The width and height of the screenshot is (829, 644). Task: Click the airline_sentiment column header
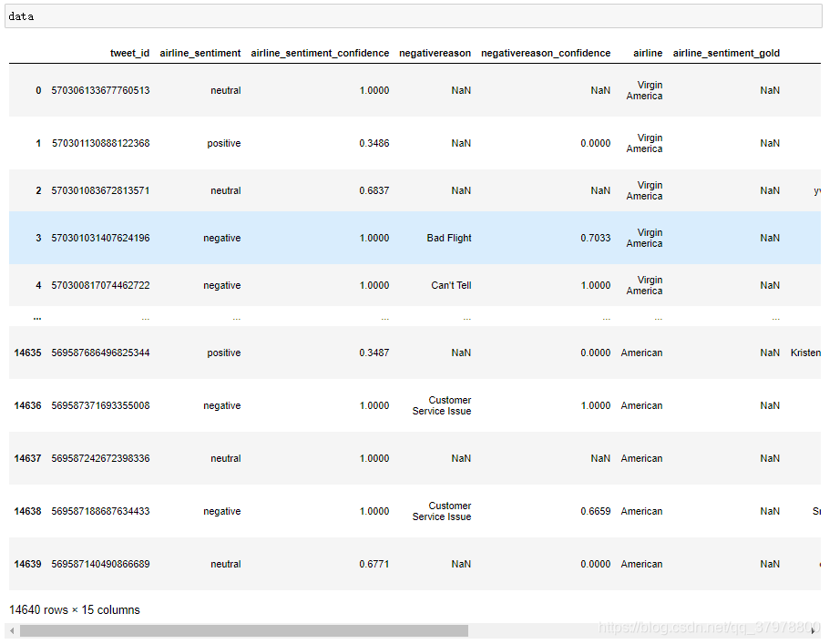click(x=200, y=53)
